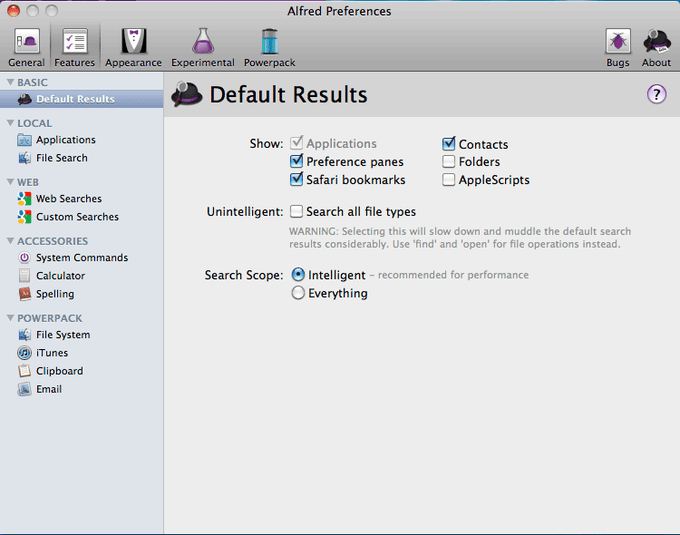Open the Powerpack battery toolbar icon
This screenshot has height=535, width=680.
click(x=269, y=47)
